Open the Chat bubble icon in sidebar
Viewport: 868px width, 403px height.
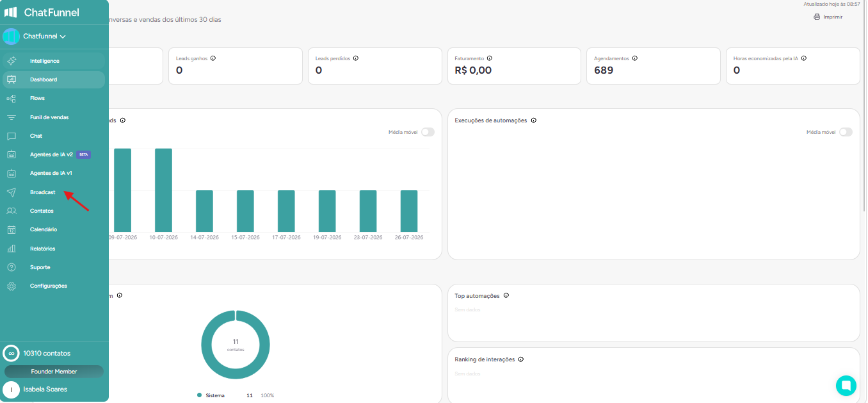coord(12,136)
